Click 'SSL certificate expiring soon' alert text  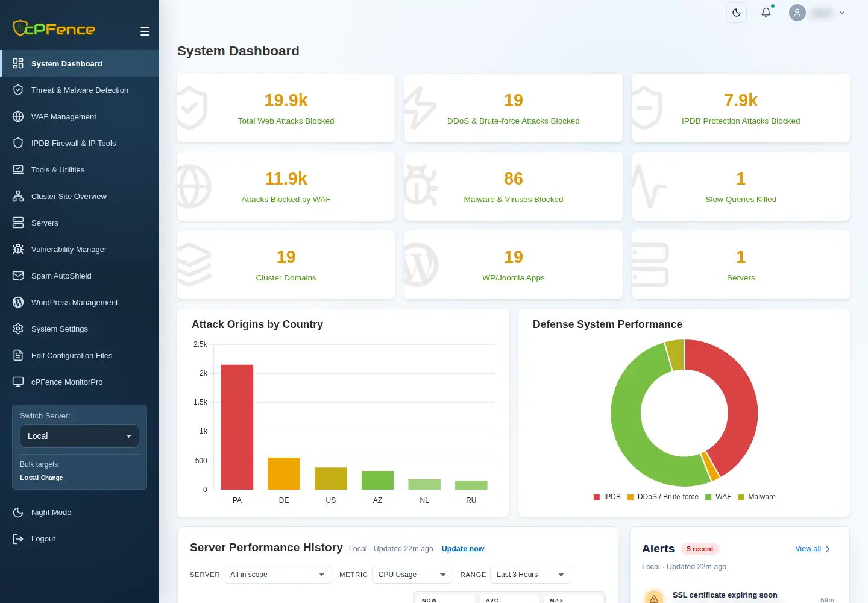tap(725, 595)
